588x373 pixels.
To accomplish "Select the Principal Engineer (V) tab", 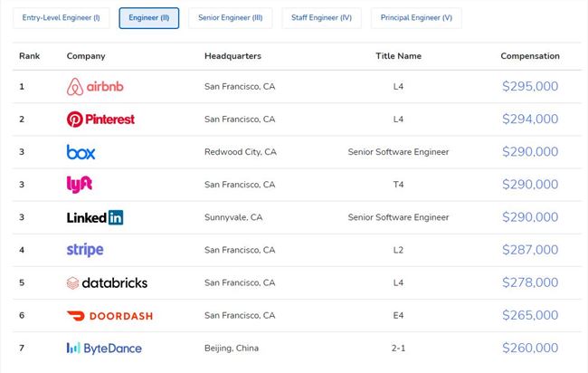I will tap(416, 18).
